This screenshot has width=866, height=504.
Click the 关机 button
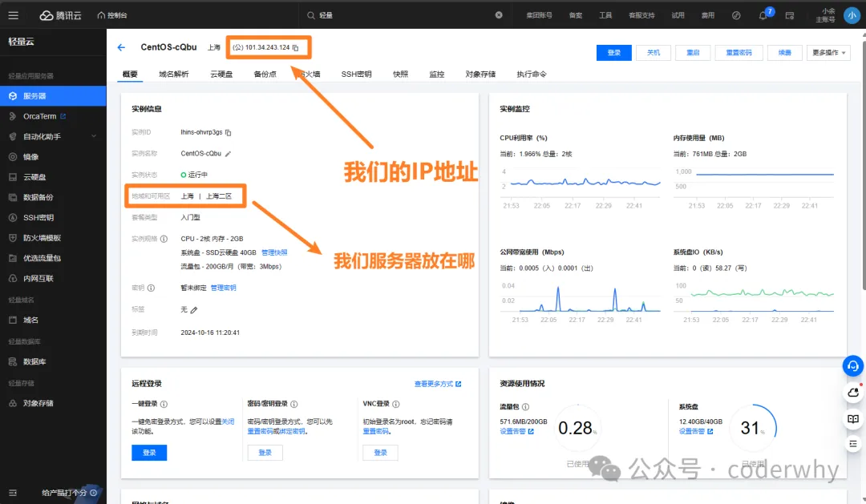[654, 52]
